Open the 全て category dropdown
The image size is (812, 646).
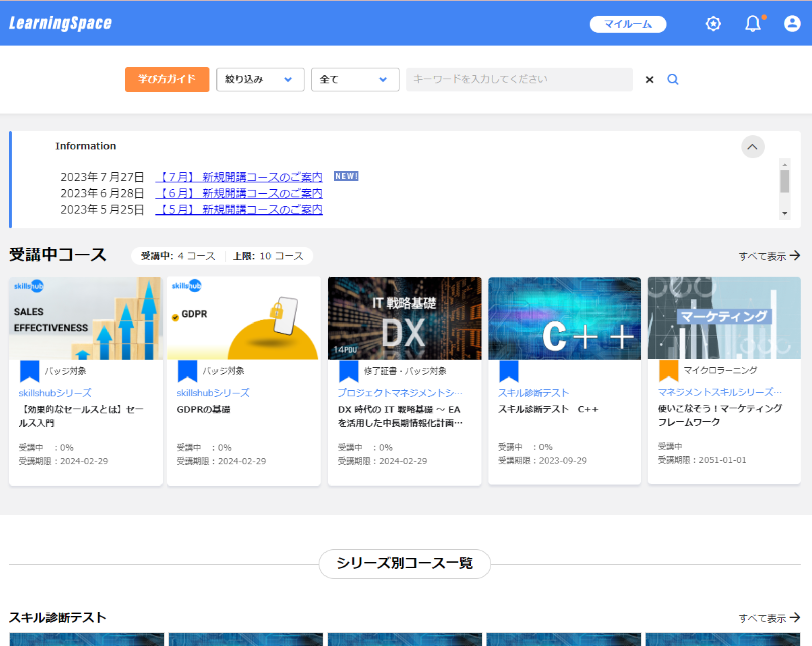coord(355,79)
